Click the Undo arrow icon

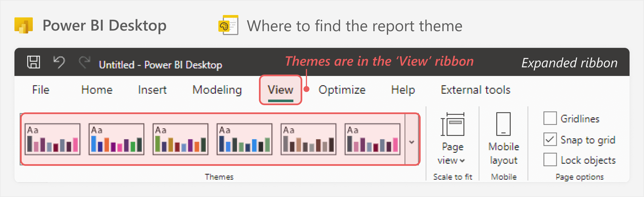[59, 62]
